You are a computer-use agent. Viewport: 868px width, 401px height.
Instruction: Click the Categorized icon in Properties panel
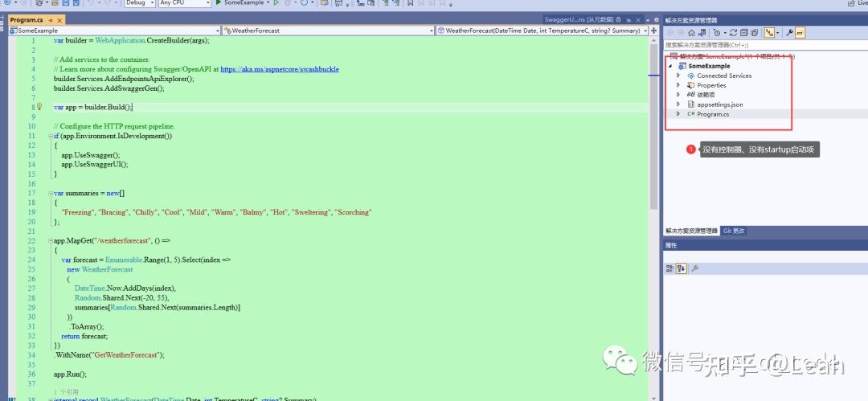669,268
